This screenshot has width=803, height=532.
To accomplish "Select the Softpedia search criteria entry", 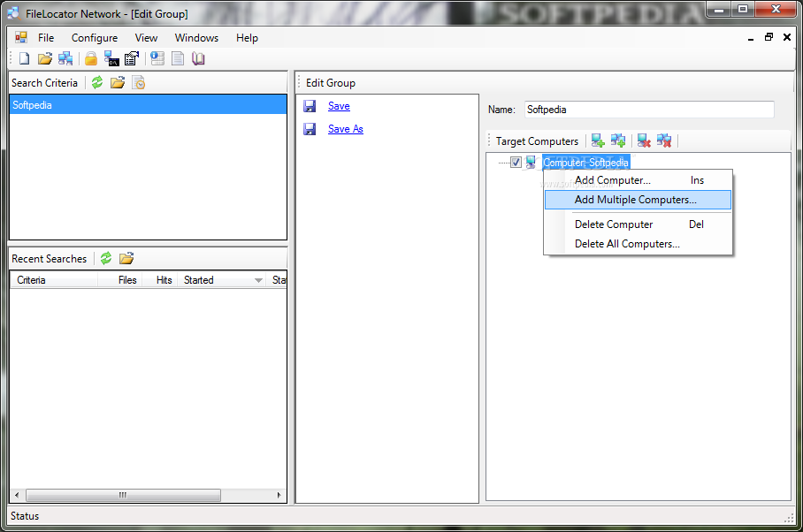I will pos(148,105).
